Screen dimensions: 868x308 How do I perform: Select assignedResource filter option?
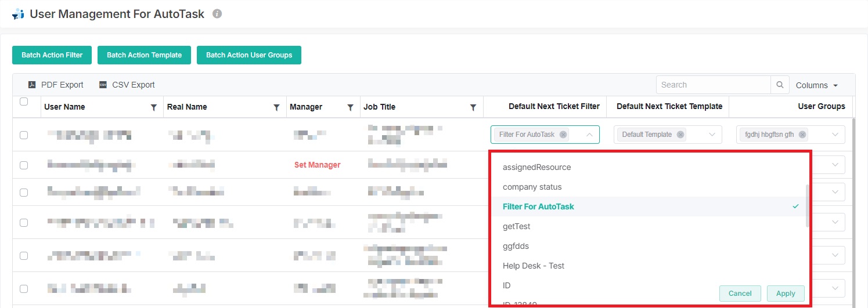(649, 167)
